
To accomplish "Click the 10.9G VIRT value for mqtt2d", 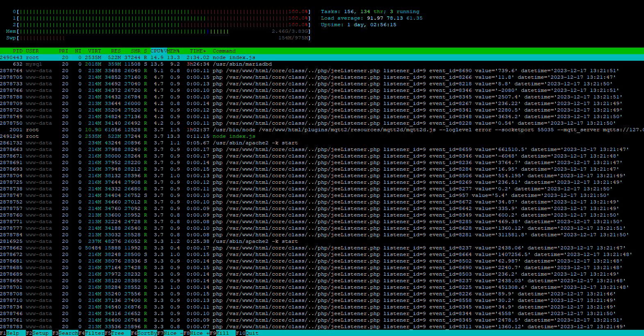I will (93, 130).
